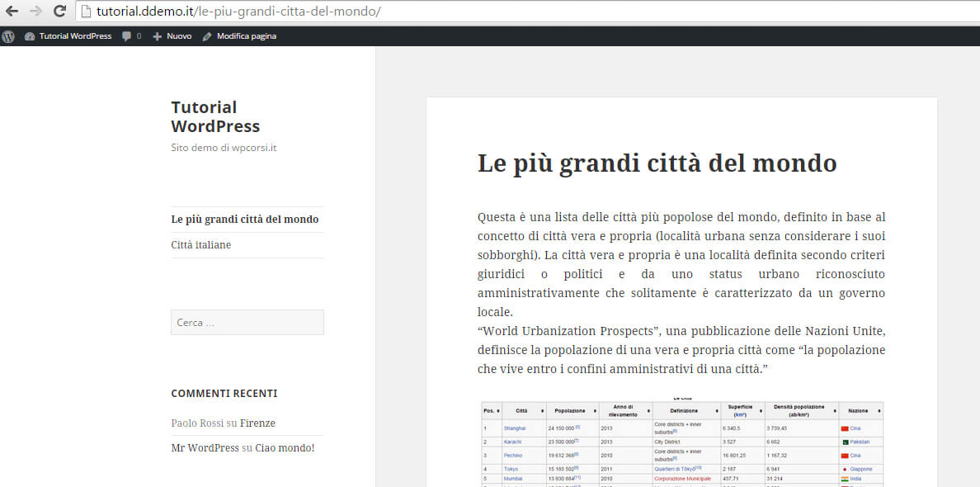Click the Giappone flag icon in the Tokyo row
Image resolution: width=980 pixels, height=487 pixels.
point(845,469)
